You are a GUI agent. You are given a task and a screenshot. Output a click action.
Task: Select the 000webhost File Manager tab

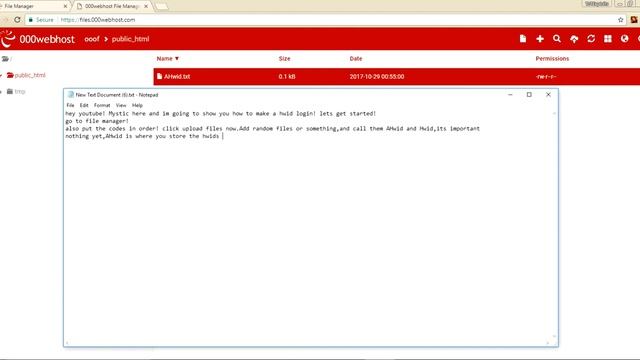tap(112, 6)
